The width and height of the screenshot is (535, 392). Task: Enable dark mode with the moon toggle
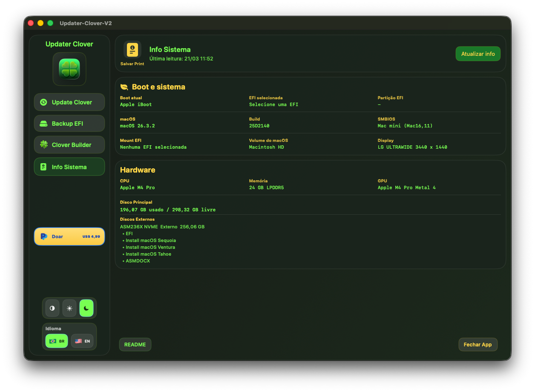tap(86, 308)
